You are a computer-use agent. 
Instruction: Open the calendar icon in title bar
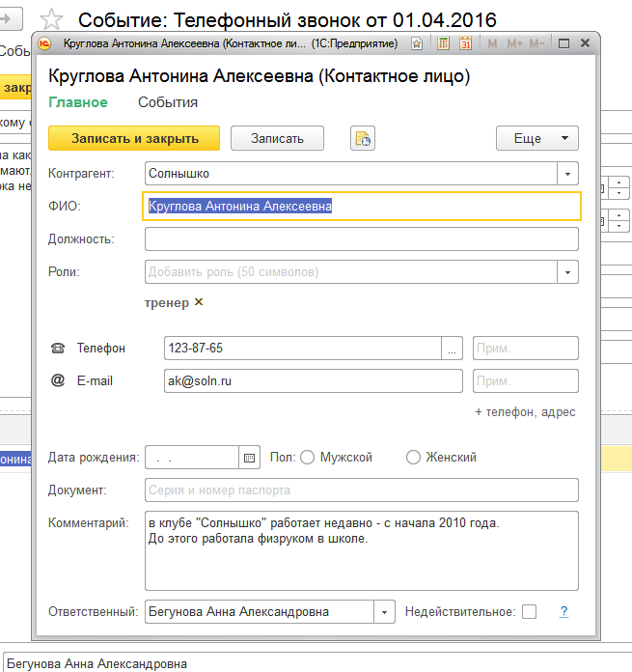coord(465,44)
